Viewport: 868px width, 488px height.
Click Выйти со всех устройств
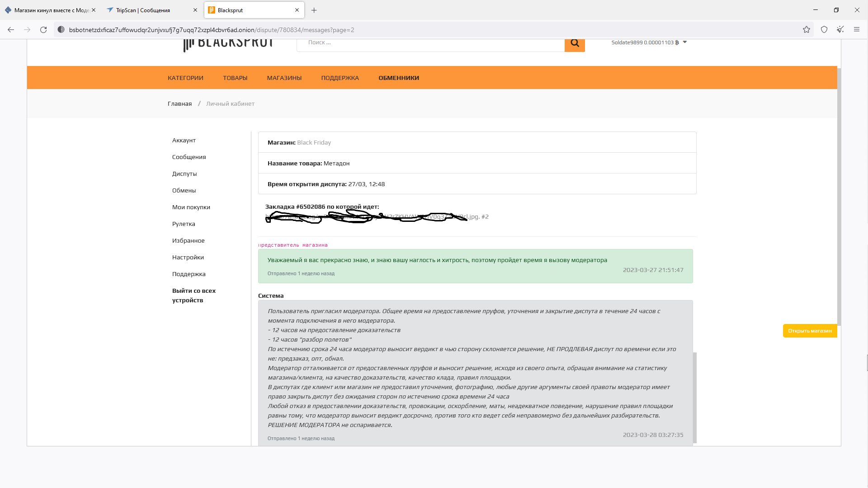click(x=194, y=295)
